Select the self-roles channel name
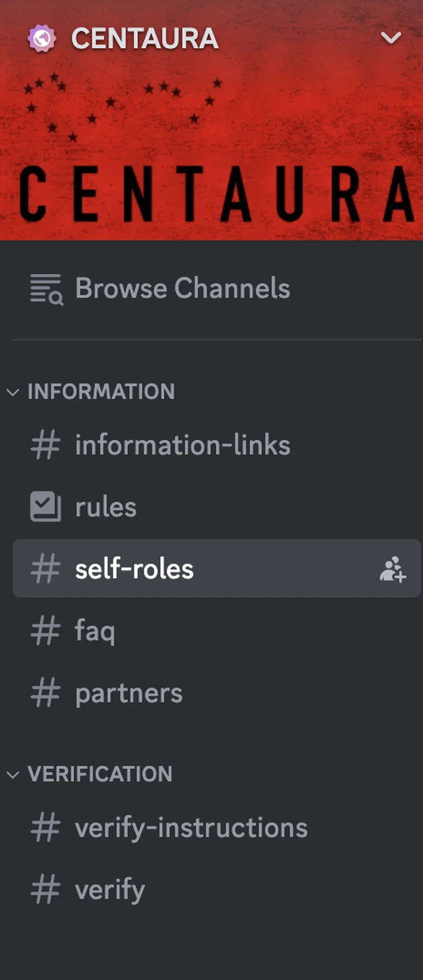This screenshot has width=423, height=980. click(134, 569)
